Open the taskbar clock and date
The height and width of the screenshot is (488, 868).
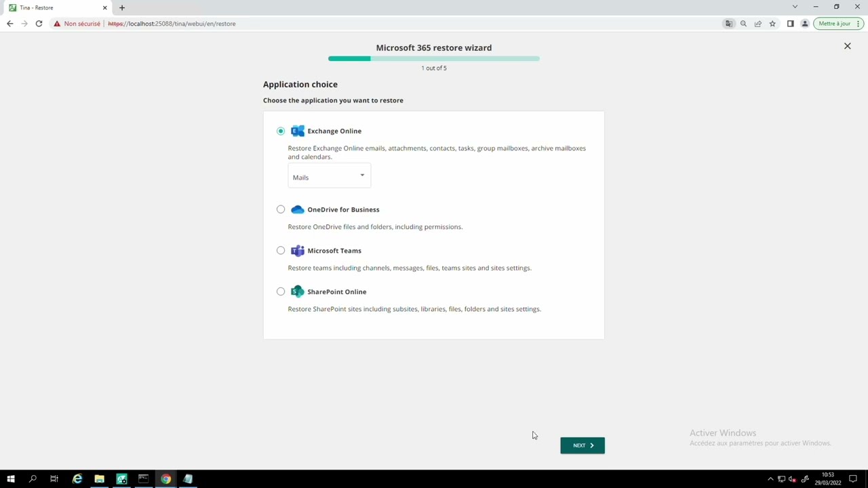point(828,479)
